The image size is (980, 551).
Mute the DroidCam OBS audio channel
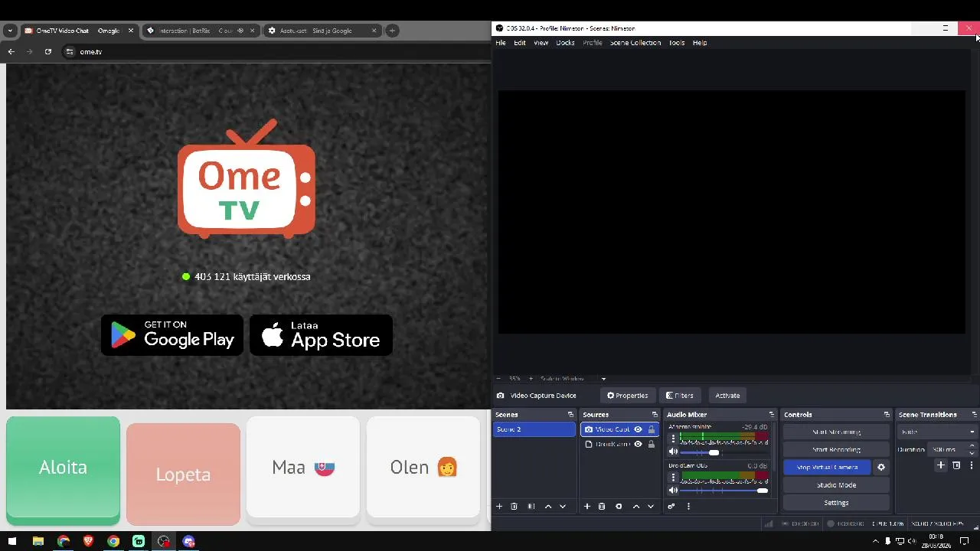pos(674,491)
